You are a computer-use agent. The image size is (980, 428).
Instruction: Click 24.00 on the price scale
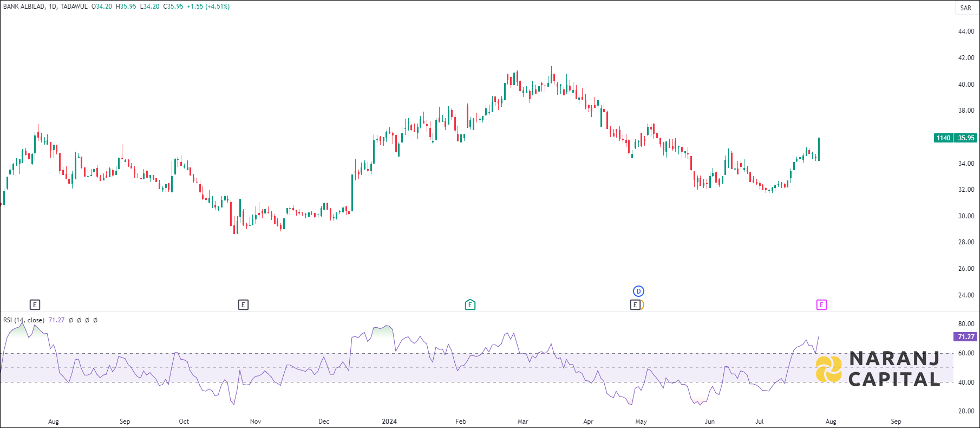click(x=966, y=295)
